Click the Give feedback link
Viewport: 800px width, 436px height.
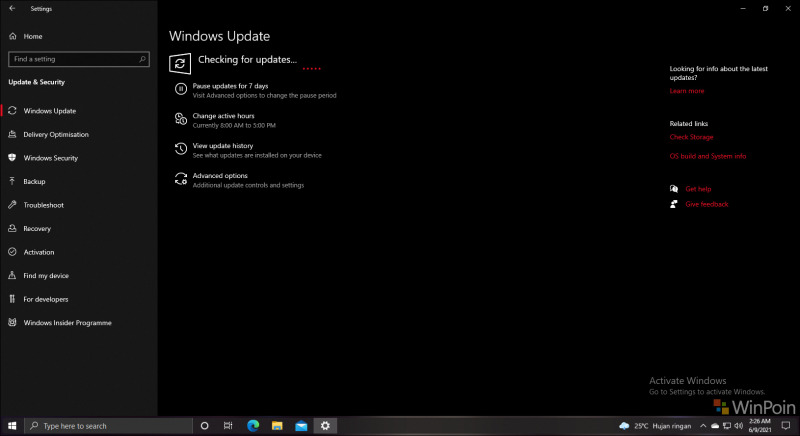tap(707, 204)
